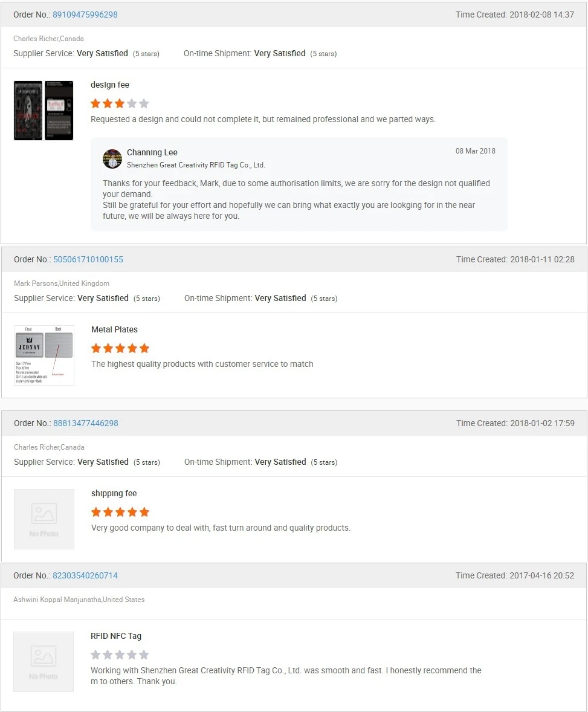Open the left design fee review photo
Screen dimensions: 588x712
pyautogui.click(x=28, y=111)
